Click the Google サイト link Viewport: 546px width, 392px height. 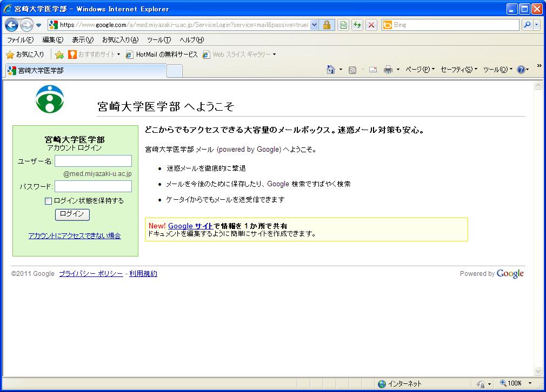(190, 226)
